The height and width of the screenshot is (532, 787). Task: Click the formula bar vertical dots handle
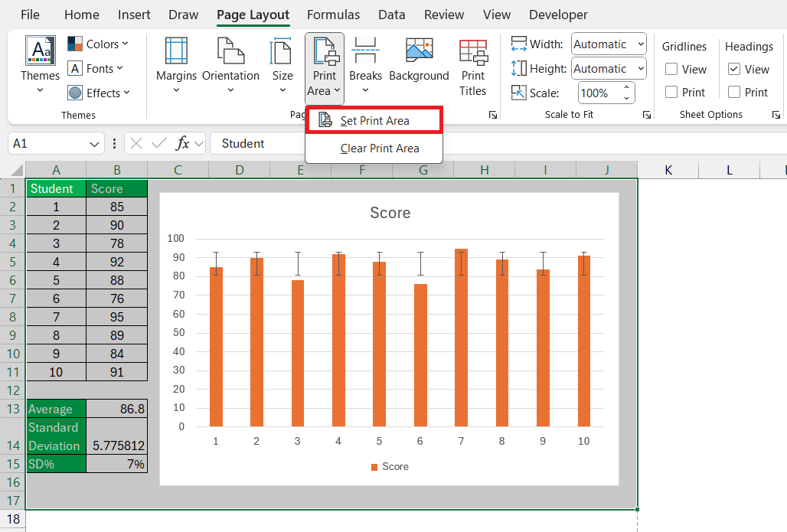(114, 144)
